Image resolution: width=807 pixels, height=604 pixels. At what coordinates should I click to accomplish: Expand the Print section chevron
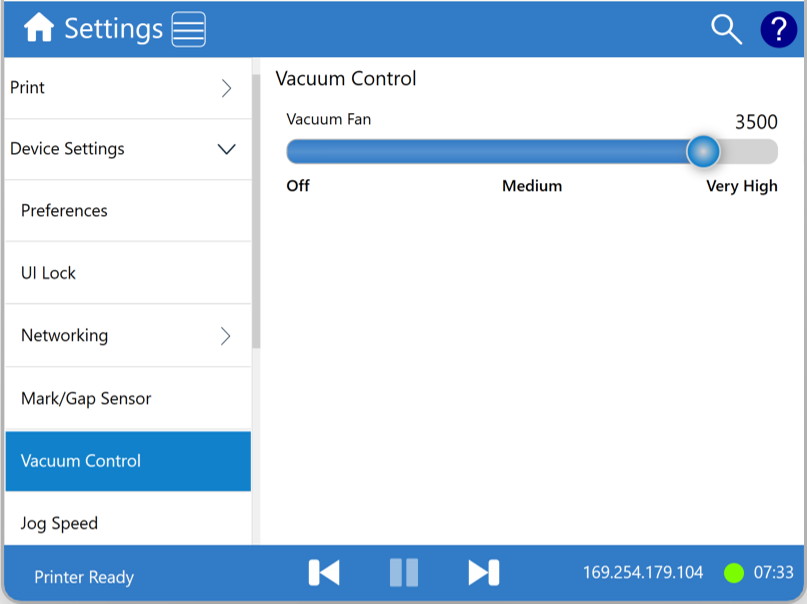click(x=226, y=88)
